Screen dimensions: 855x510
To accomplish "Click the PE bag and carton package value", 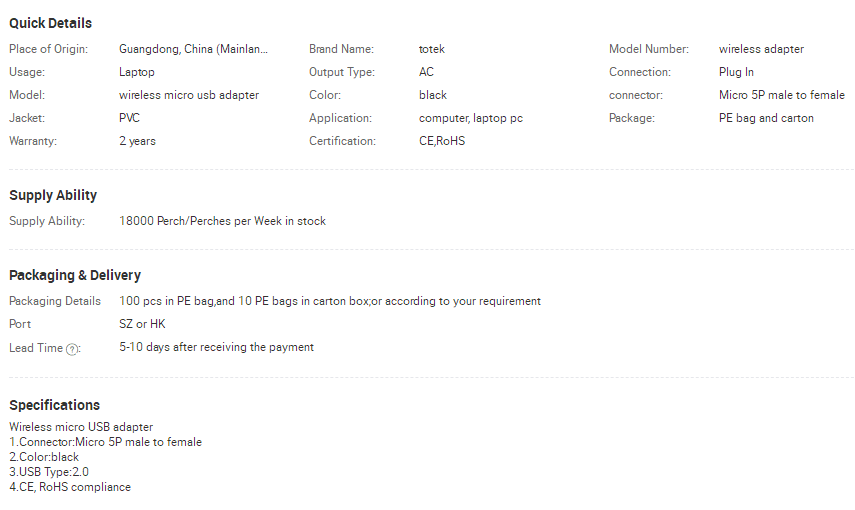I will tap(766, 118).
